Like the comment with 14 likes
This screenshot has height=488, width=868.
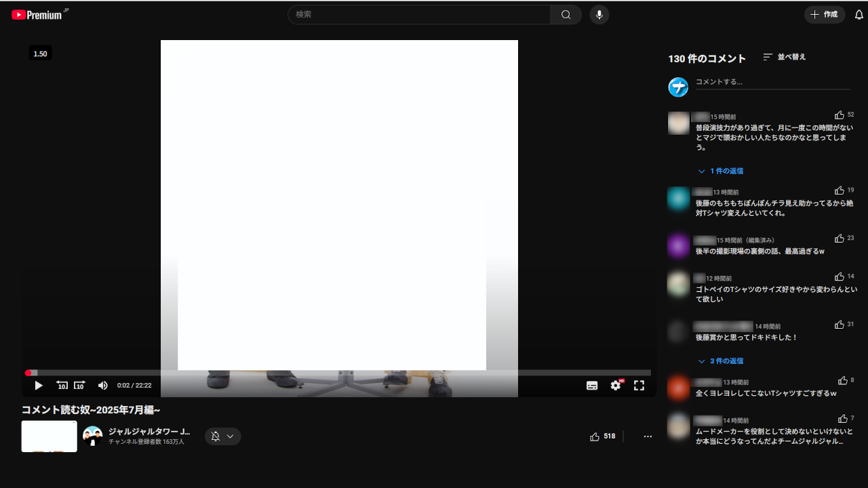tap(840, 277)
